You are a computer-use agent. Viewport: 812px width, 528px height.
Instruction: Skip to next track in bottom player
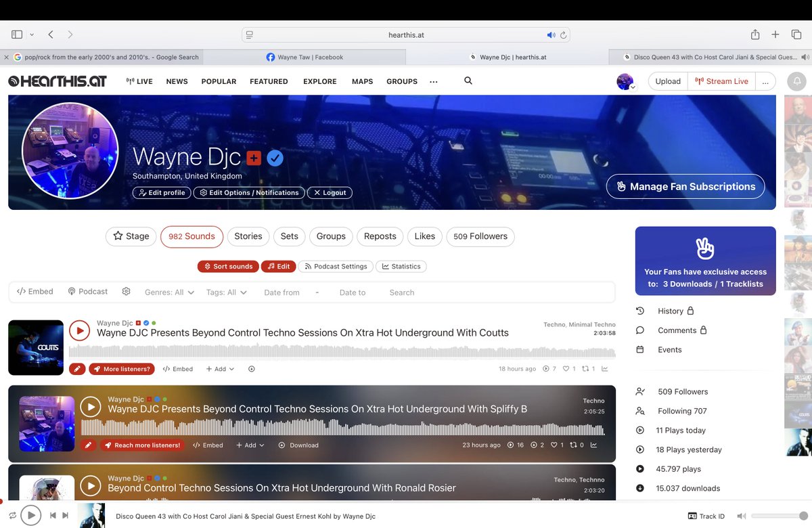tap(66, 516)
